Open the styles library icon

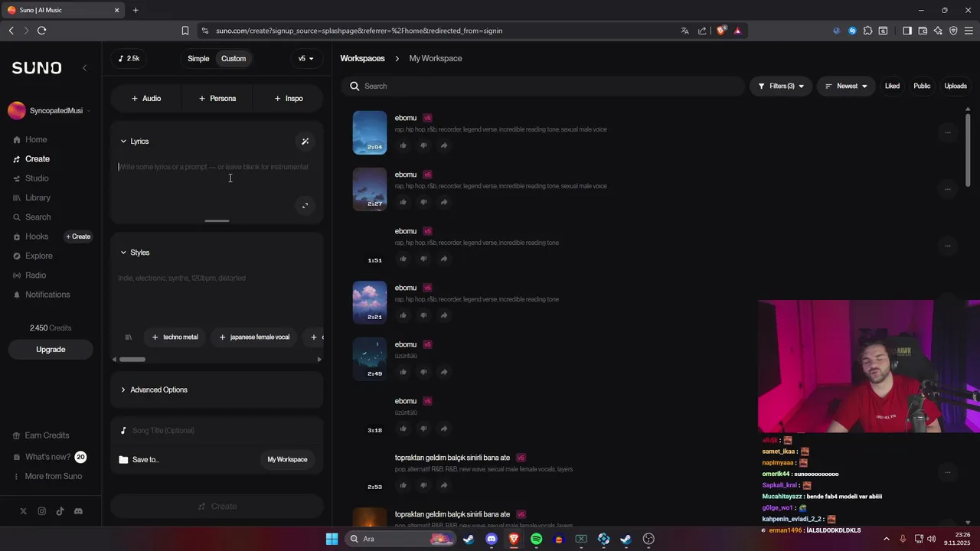click(x=129, y=337)
